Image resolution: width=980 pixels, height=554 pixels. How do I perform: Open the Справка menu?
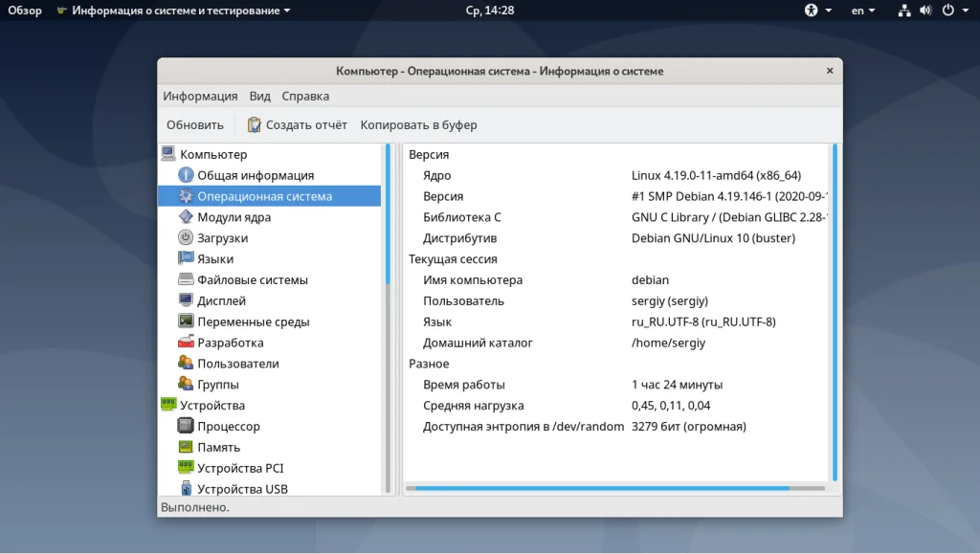[x=304, y=96]
